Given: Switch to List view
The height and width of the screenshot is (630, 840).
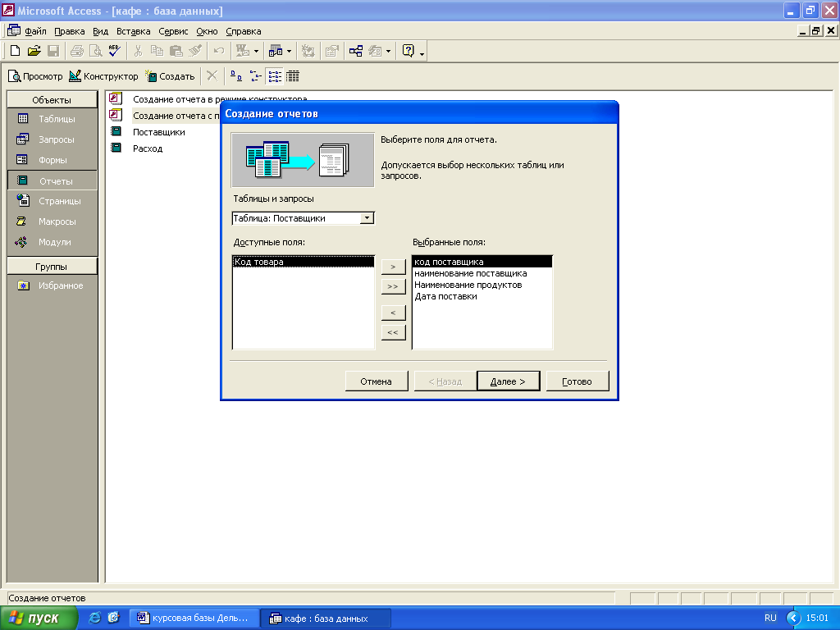Looking at the screenshot, I should click(x=275, y=76).
